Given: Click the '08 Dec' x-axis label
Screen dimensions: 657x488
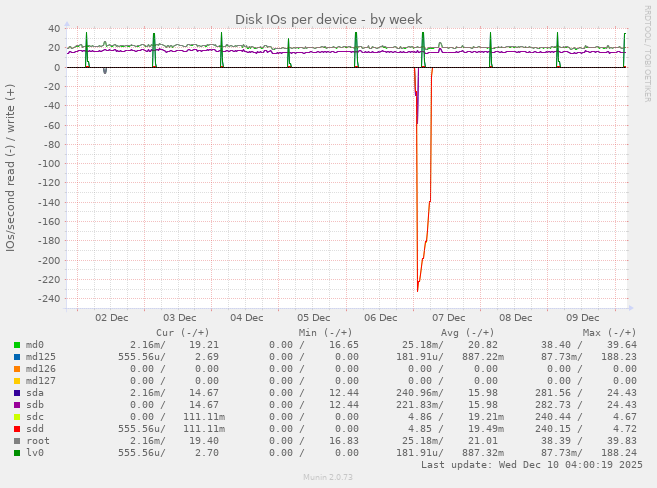Looking at the screenshot, I should (515, 318).
